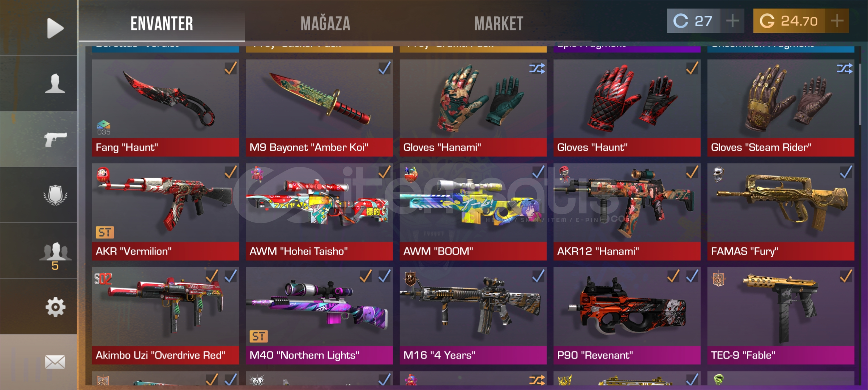
Task: Click the shuffle icon on Gloves "Steam Rider"
Action: [845, 68]
